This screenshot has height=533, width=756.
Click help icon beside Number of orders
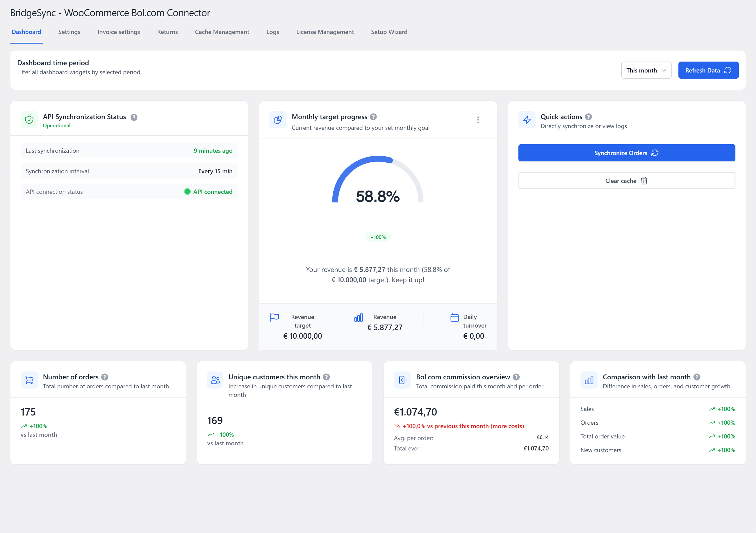point(105,377)
